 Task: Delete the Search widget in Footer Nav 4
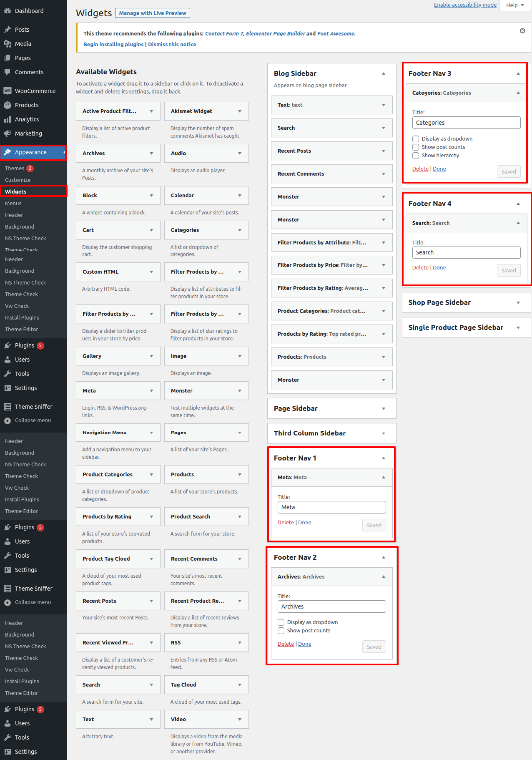pyautogui.click(x=420, y=268)
